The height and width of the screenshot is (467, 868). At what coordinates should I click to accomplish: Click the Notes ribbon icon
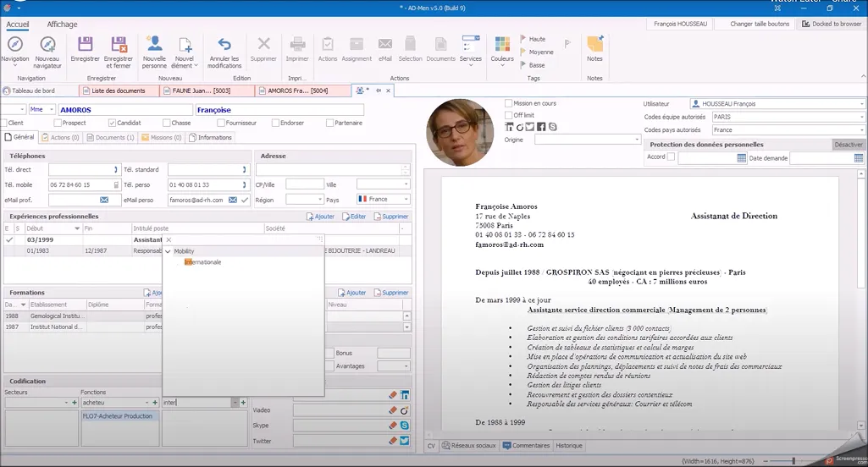pos(594,44)
